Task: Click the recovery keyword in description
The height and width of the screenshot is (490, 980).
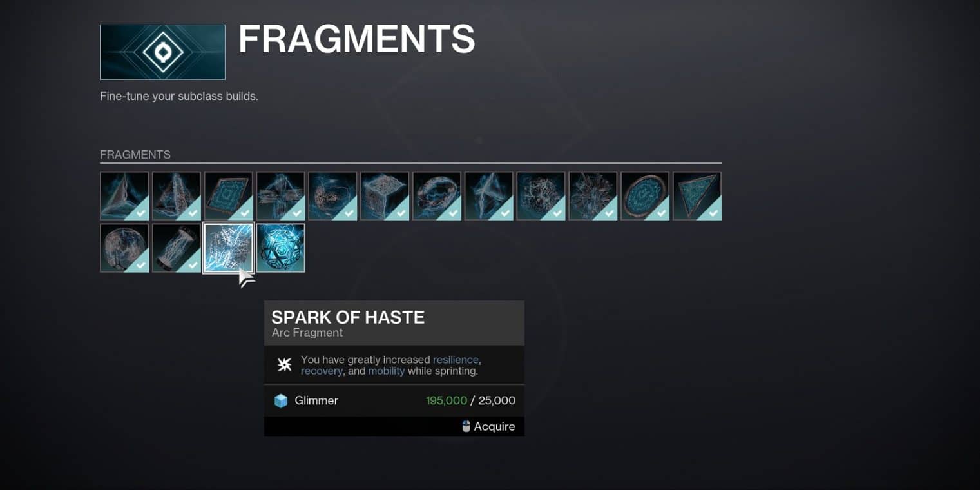Action: tap(322, 371)
